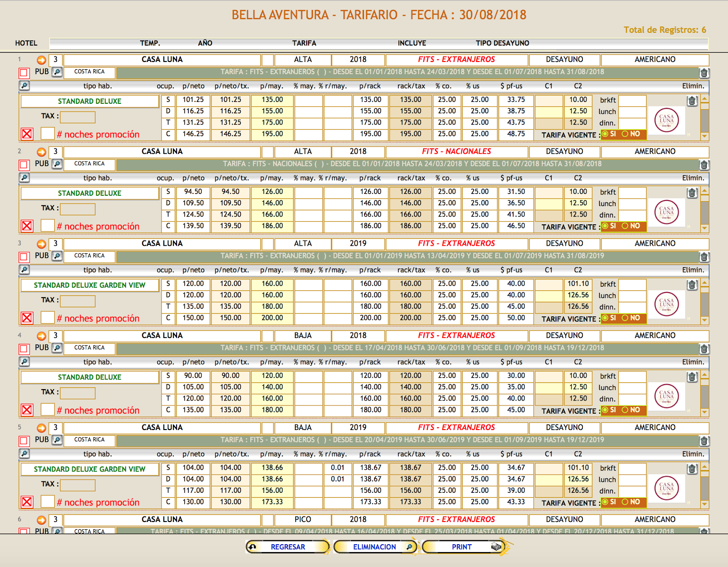
Task: Click the ELIMINACION button
Action: pos(375,547)
